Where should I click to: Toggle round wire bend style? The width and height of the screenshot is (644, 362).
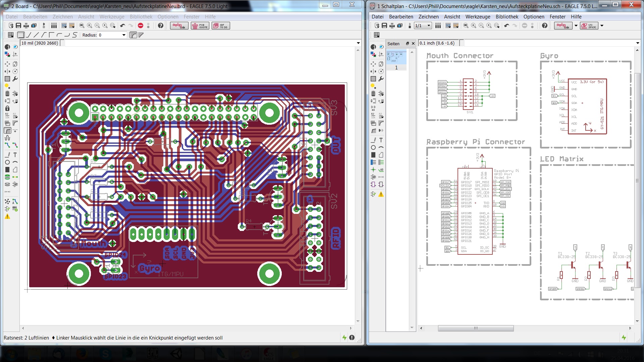click(133, 35)
